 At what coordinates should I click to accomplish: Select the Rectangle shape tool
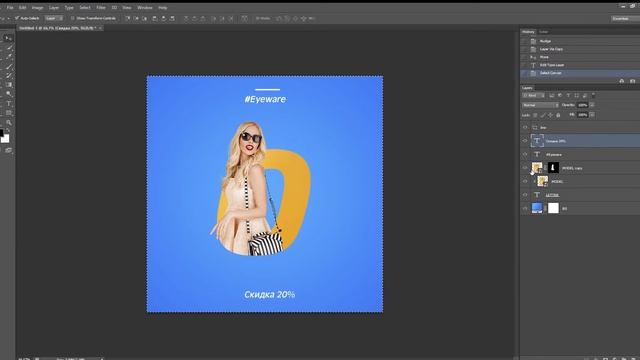pyautogui.click(x=9, y=113)
